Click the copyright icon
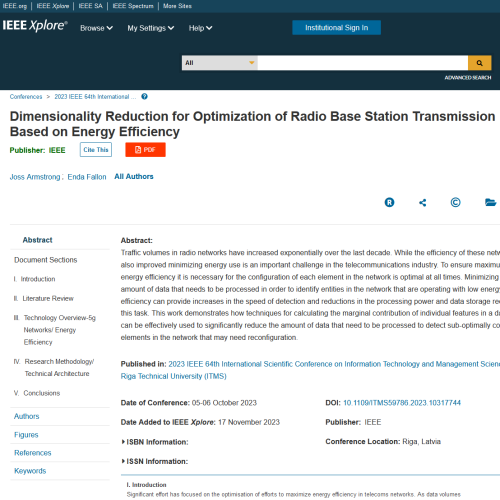This screenshot has width=500, height=500. [455, 202]
